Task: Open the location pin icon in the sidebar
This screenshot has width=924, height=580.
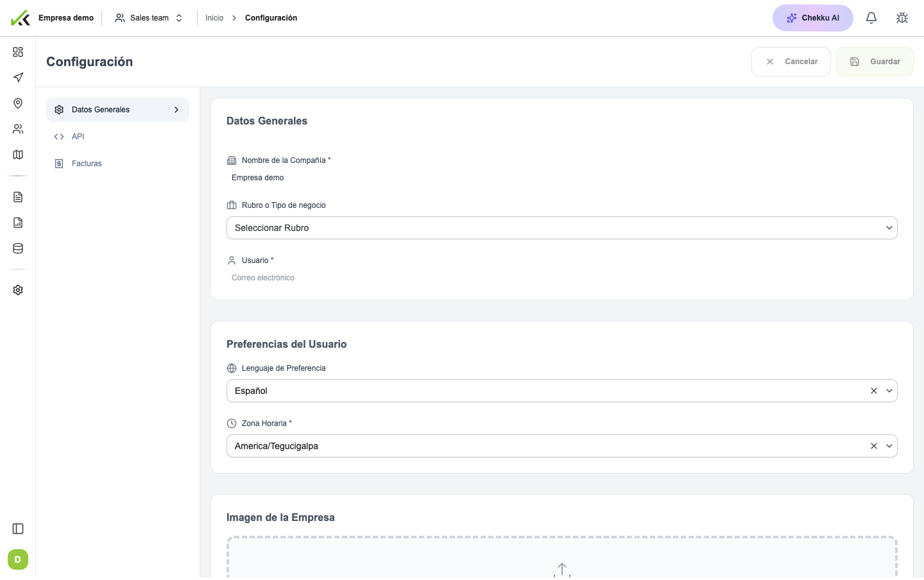Action: click(18, 103)
